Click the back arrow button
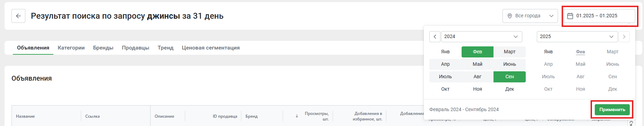Viewport: 644px width, 126px height. [x=18, y=16]
